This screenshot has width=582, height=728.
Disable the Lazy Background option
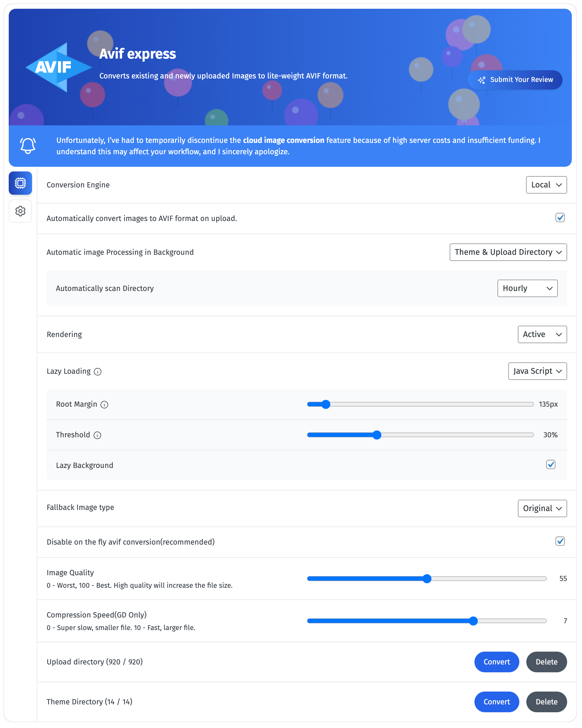(x=551, y=465)
